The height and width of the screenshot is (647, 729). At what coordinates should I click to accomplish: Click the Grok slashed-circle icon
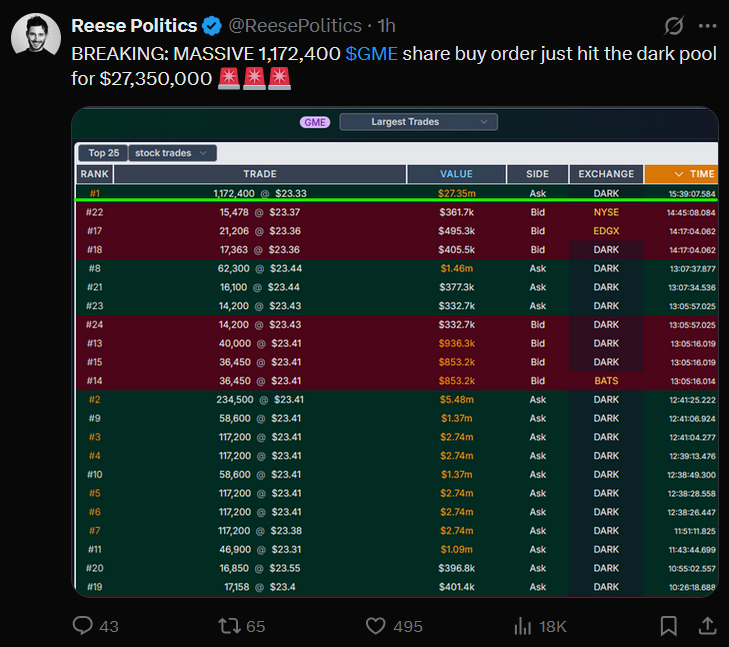(x=673, y=26)
